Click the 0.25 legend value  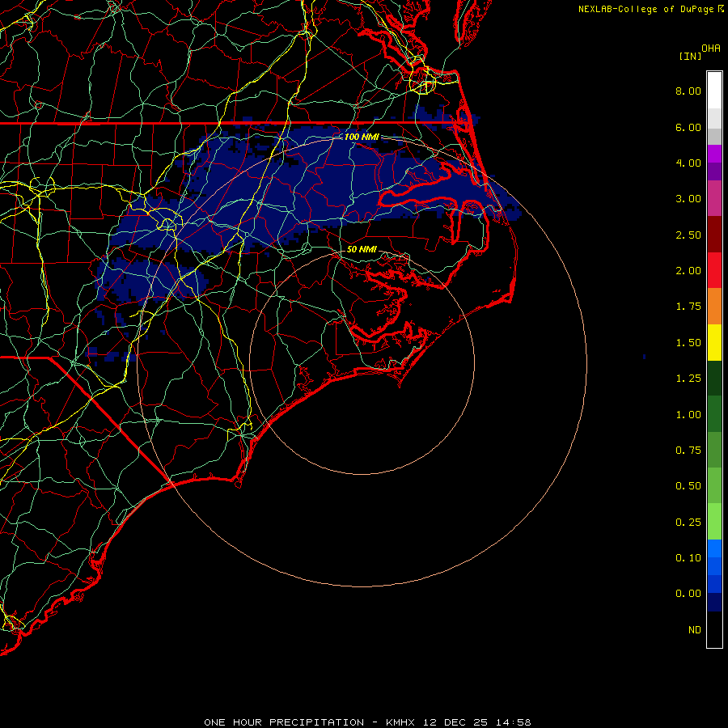[688, 523]
